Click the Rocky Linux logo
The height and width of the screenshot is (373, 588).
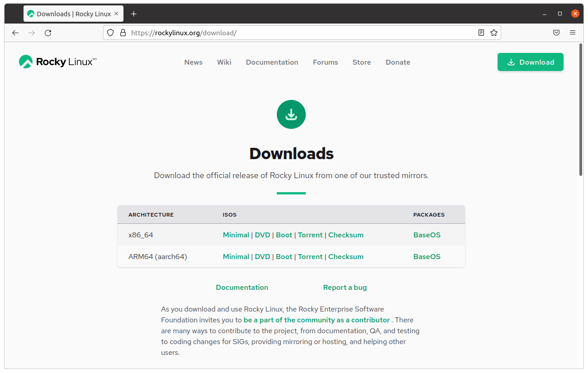(58, 62)
